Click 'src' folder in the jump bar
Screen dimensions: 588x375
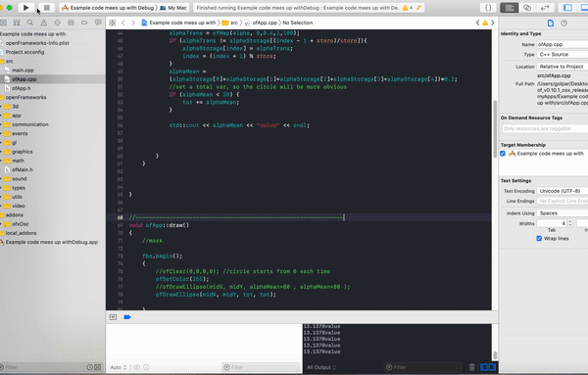[x=230, y=23]
